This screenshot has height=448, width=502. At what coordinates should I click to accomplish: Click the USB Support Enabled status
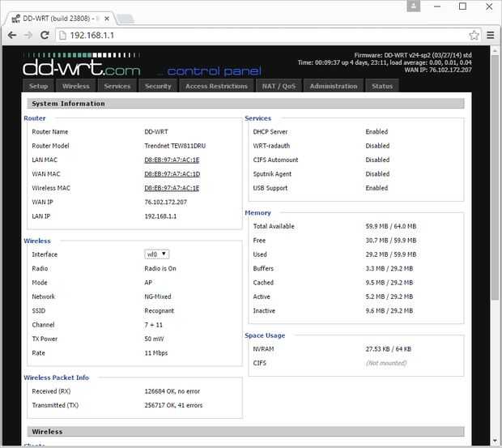pos(376,188)
